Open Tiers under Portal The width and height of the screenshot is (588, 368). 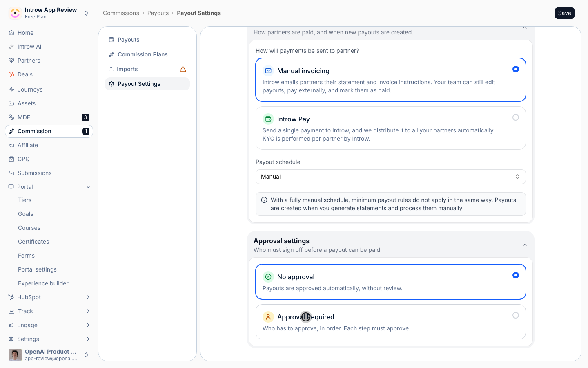[25, 200]
